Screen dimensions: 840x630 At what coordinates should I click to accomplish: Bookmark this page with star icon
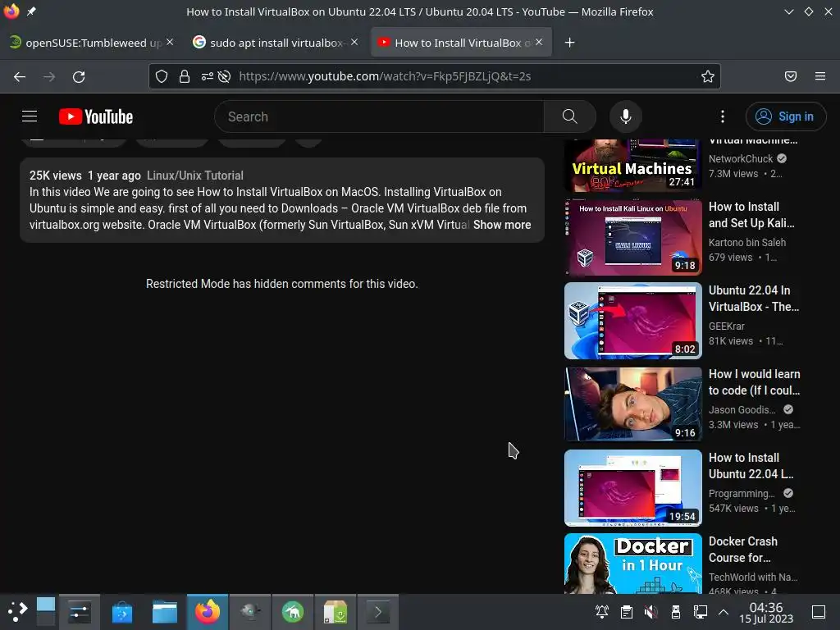click(x=708, y=76)
